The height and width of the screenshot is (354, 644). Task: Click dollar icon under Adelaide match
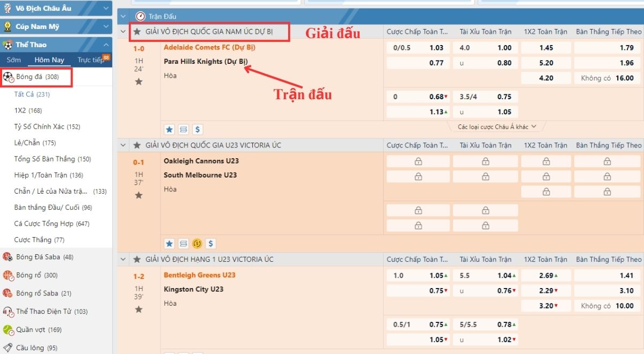click(197, 129)
